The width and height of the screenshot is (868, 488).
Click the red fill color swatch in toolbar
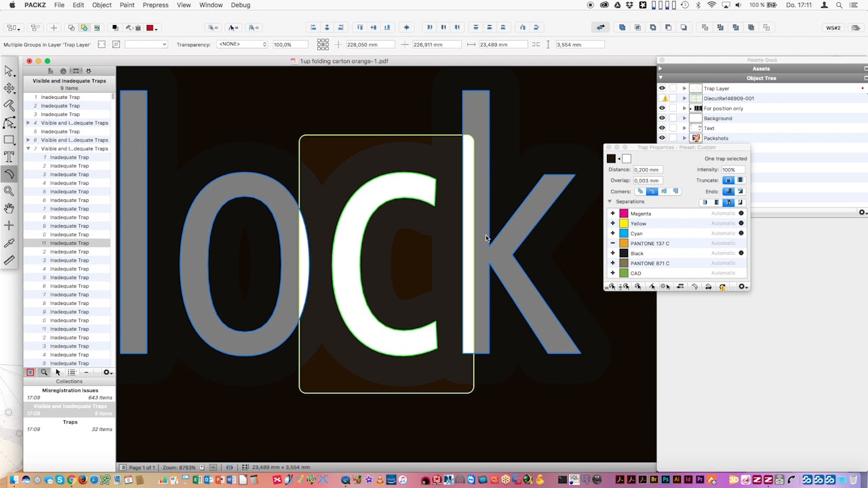(x=150, y=28)
